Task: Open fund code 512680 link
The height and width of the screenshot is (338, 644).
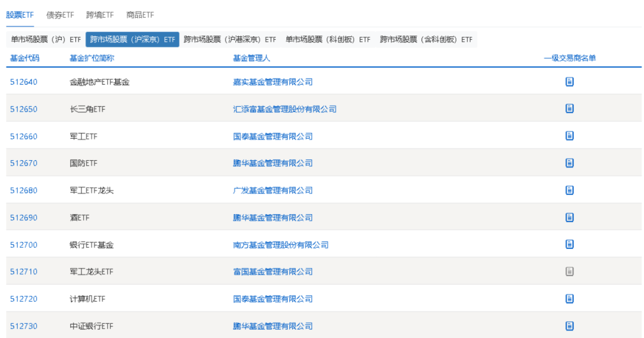Action: click(24, 190)
